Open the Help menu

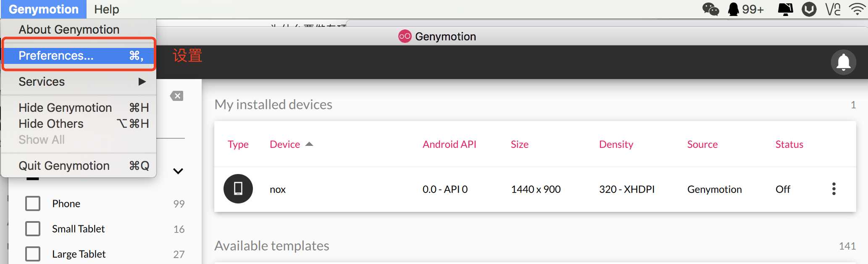107,9
